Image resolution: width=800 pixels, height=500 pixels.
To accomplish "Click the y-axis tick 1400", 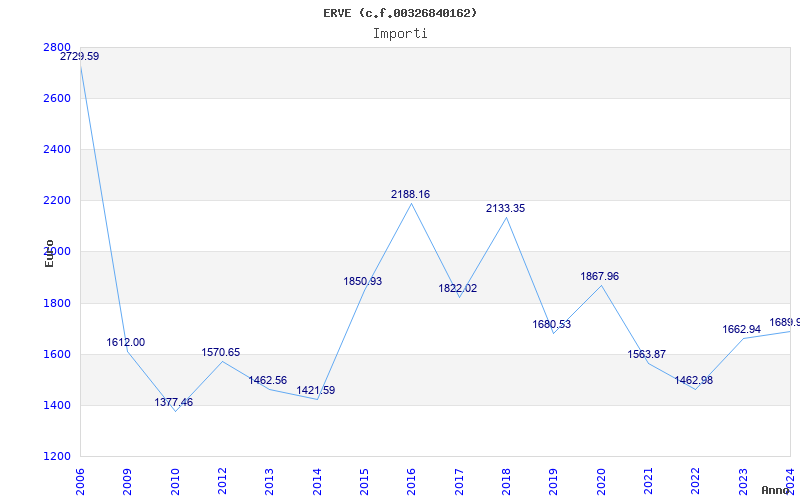I will click(57, 406).
